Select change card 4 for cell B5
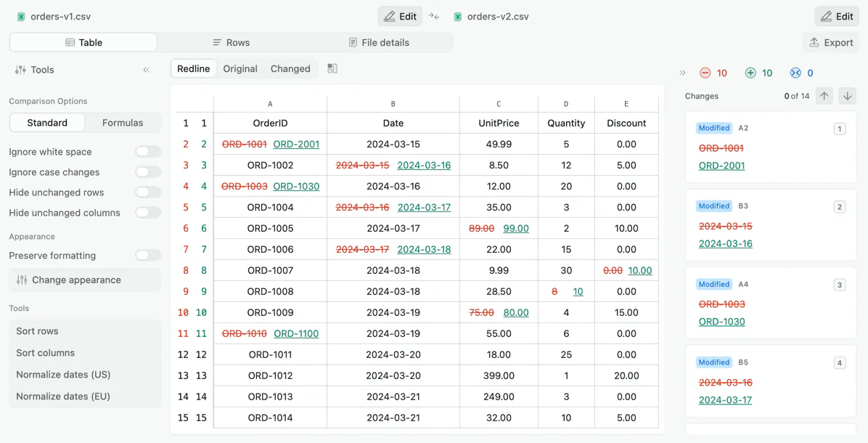 (771, 381)
